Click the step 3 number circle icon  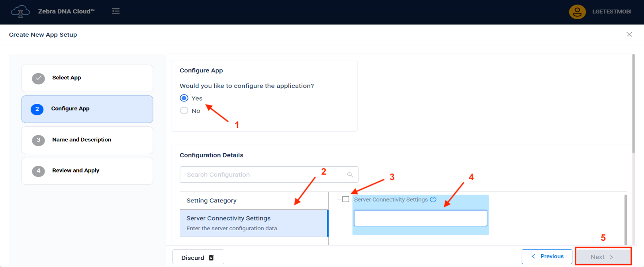pyautogui.click(x=38, y=140)
